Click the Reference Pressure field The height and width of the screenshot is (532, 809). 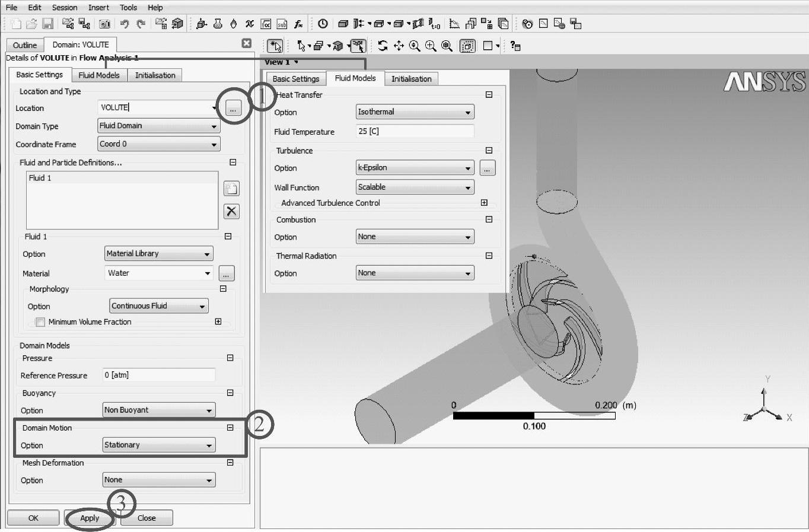(x=159, y=375)
